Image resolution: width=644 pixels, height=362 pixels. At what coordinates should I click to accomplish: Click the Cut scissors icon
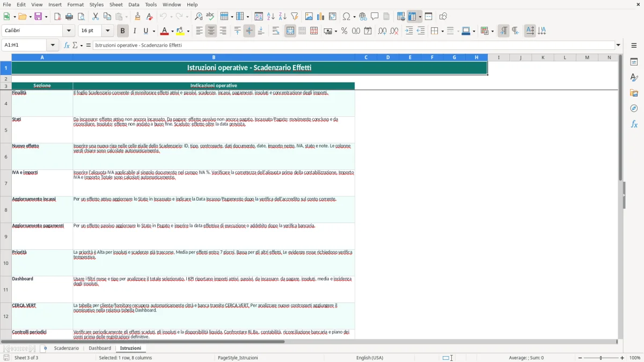(96, 17)
